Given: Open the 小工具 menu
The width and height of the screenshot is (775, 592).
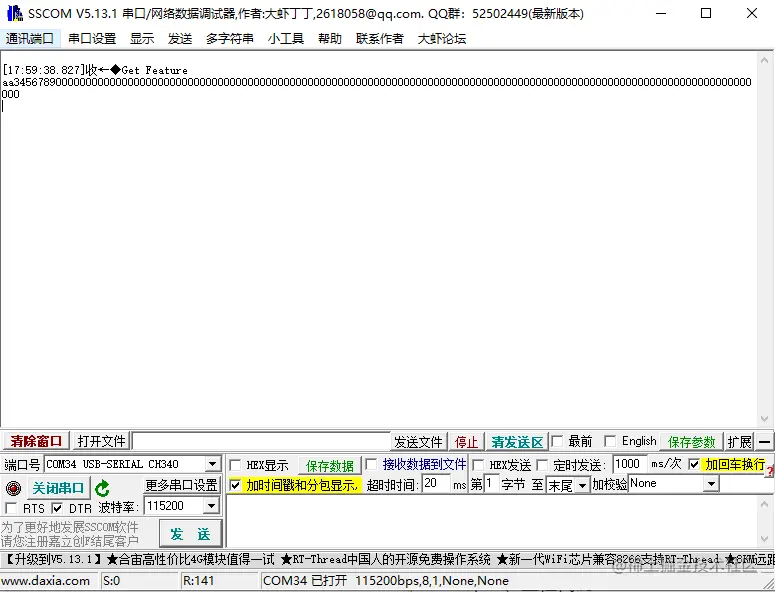Looking at the screenshot, I should 286,38.
